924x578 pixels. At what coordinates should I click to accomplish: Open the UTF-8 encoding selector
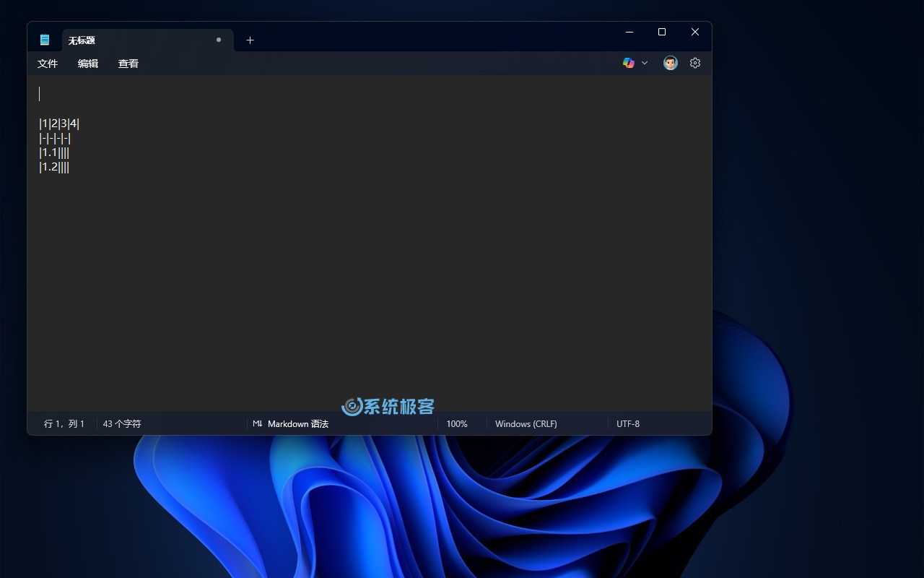628,424
